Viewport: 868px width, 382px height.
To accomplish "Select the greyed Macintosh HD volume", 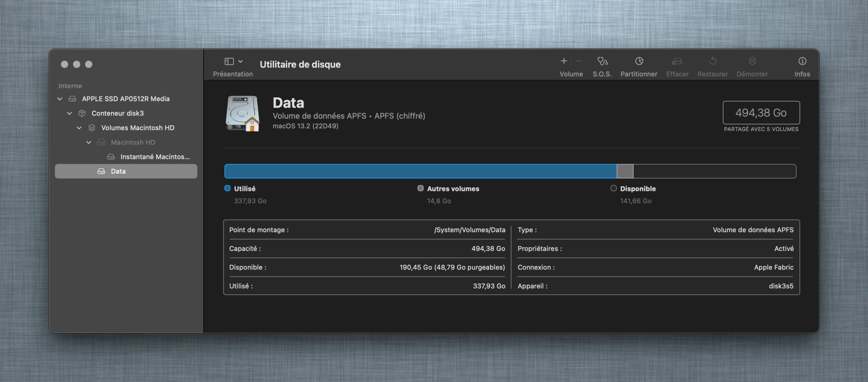I will [126, 142].
